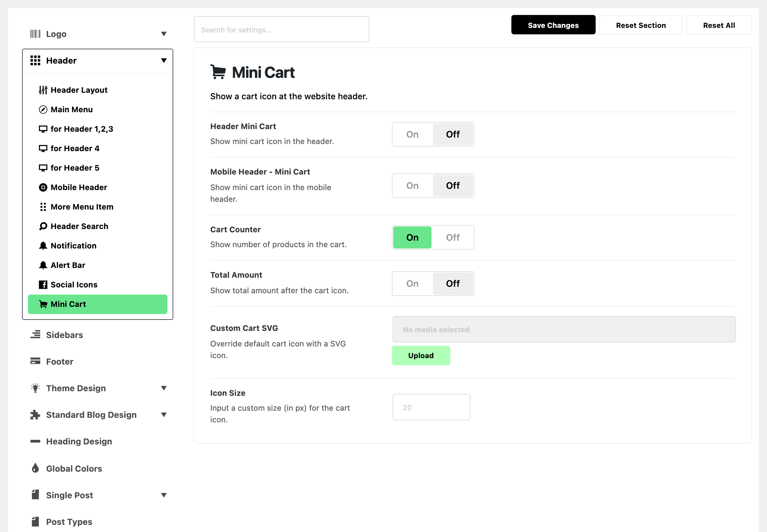
Task: Turn Total Amount On
Action: 412,284
